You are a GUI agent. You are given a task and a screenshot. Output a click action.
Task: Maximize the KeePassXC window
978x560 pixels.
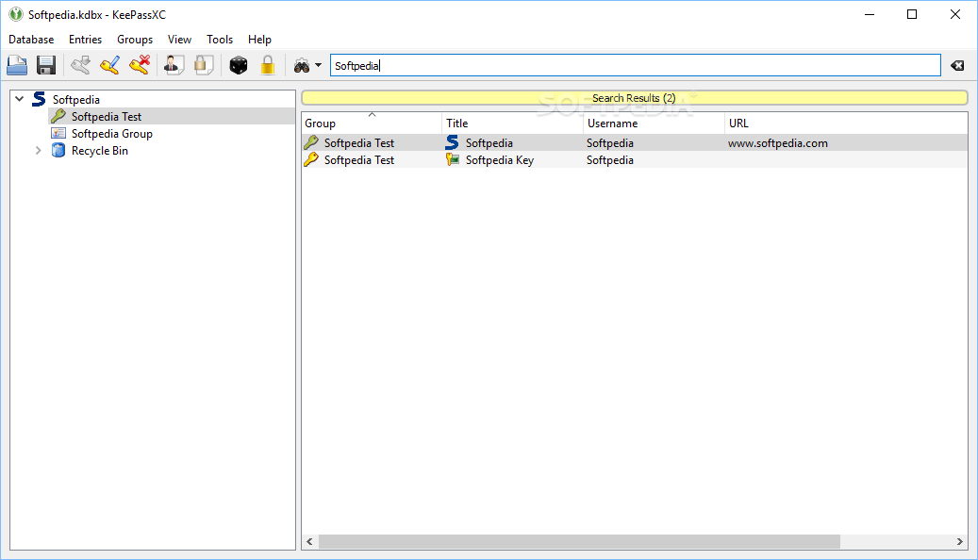tap(912, 14)
